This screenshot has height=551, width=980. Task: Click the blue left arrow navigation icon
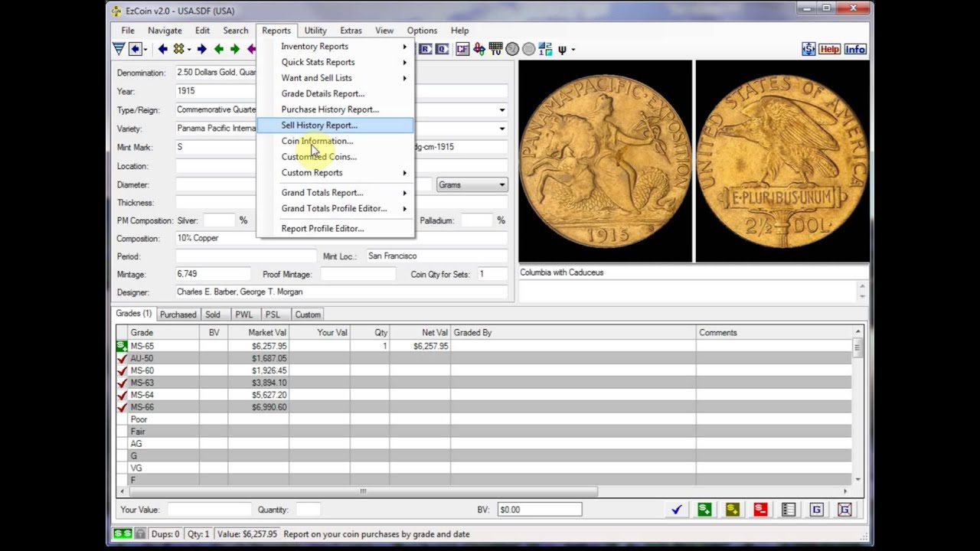pyautogui.click(x=162, y=49)
